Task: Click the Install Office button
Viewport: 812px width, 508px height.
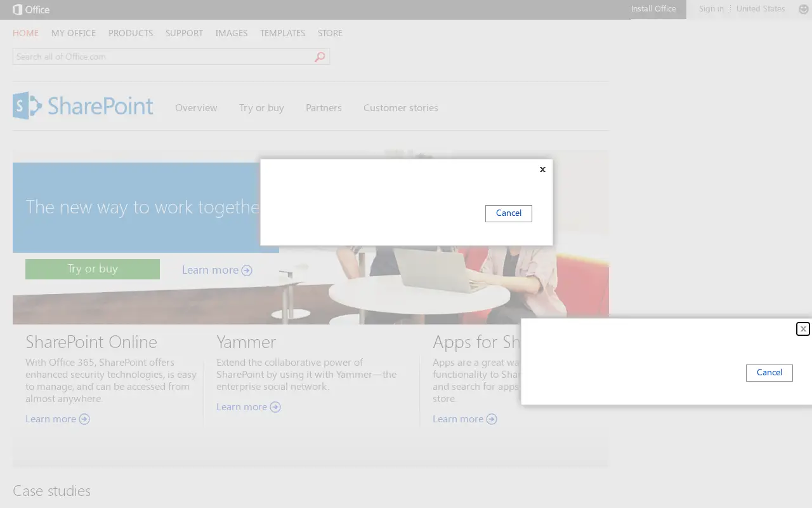Action: (x=653, y=9)
